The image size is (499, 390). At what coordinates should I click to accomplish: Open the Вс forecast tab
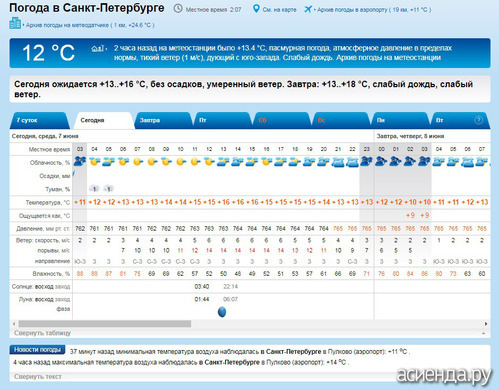pos(340,120)
